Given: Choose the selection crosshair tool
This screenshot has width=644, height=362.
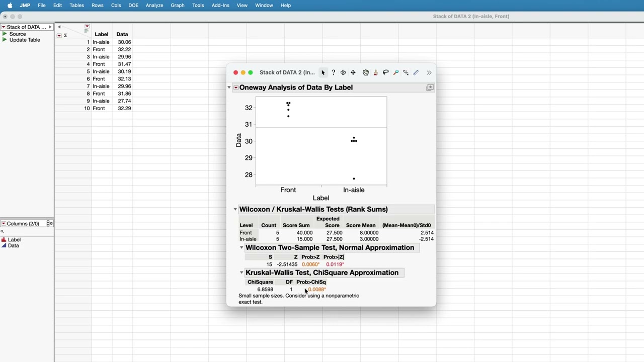Looking at the screenshot, I should [343, 73].
